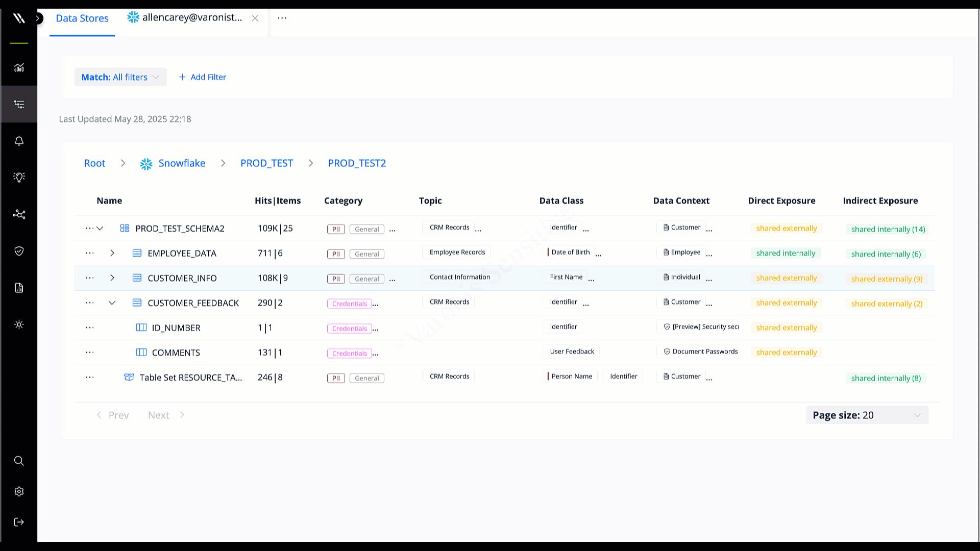Collapse the PROD_TEST_SCHEMA2 tree item
This screenshot has width=980, height=551.
point(100,228)
